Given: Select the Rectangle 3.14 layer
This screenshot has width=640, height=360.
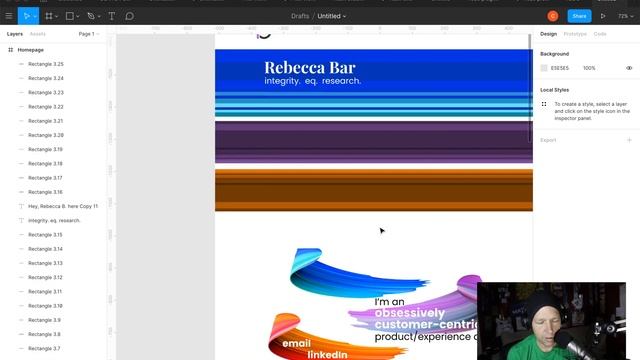Looking at the screenshot, I should [x=45, y=249].
